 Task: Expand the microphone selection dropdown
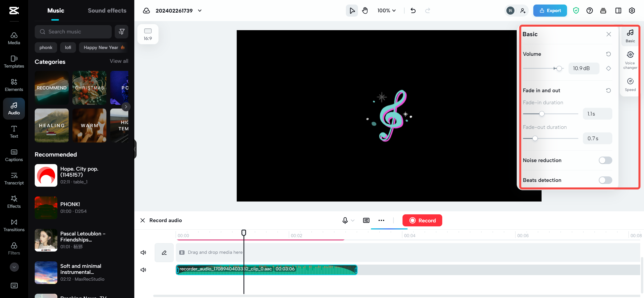click(x=353, y=220)
